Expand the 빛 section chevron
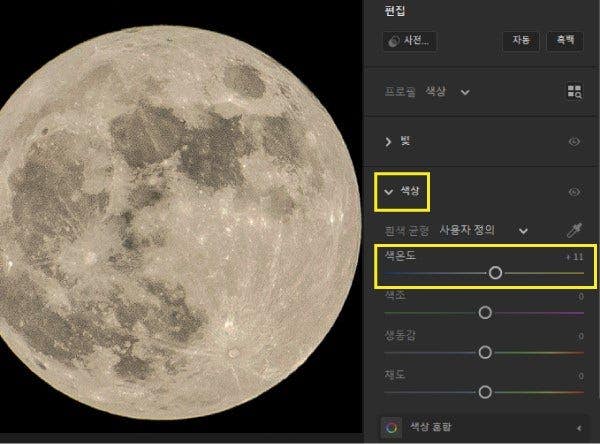Screen dimensions: 600x444 pos(388,142)
